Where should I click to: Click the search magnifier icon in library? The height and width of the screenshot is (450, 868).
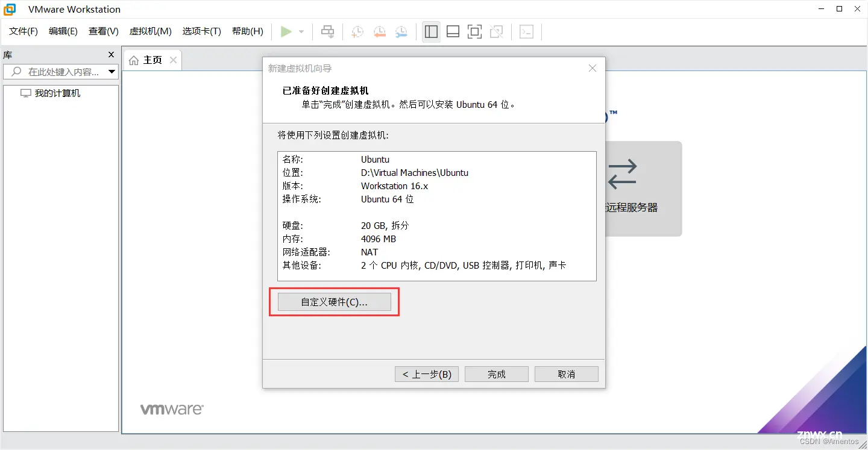pyautogui.click(x=16, y=72)
